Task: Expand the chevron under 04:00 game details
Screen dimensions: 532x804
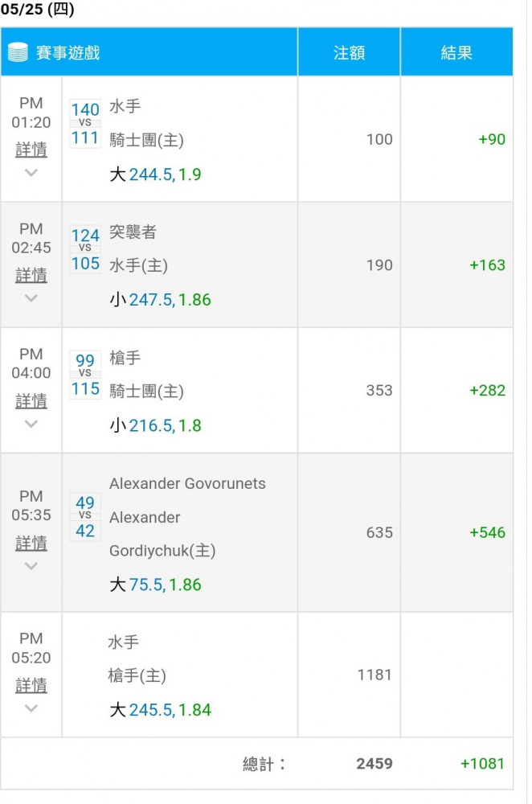Action: [31, 424]
